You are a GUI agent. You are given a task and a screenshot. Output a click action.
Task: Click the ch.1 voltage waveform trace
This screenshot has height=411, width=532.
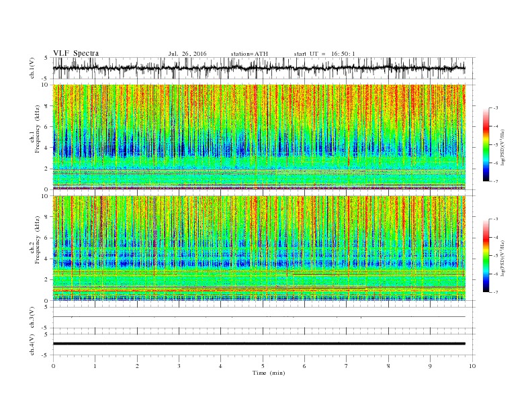tap(259, 68)
